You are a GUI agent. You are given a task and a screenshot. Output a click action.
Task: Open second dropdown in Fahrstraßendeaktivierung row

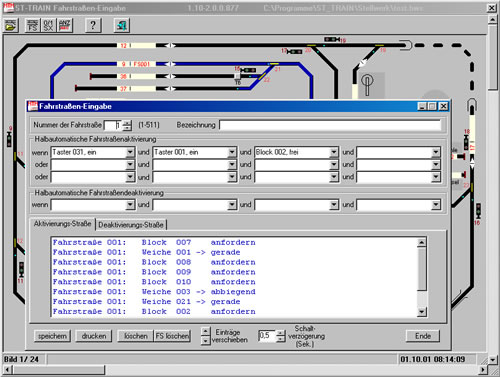click(x=232, y=205)
